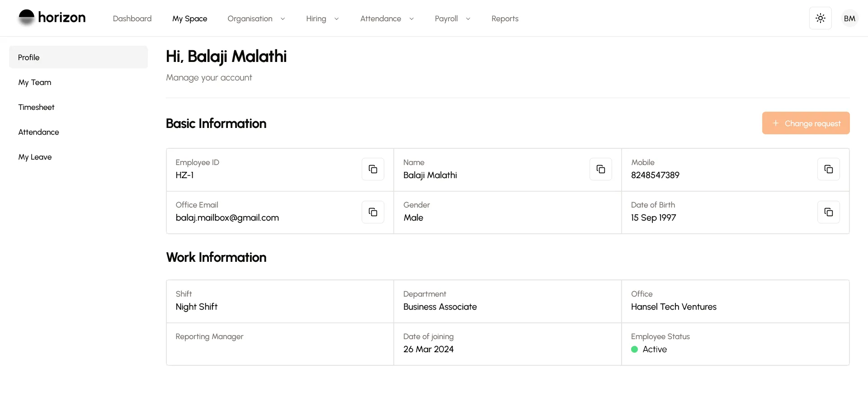This screenshot has height=397, width=868.
Task: Open the My Space section
Action: click(x=189, y=19)
